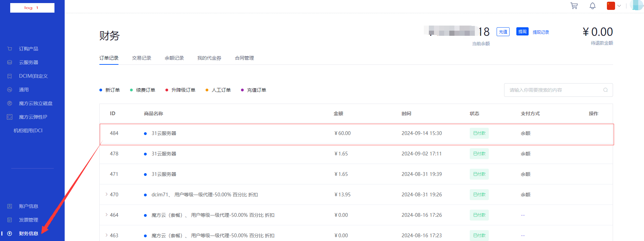The width and height of the screenshot is (644, 241).
Task: Open the notification bell
Action: [x=593, y=6]
